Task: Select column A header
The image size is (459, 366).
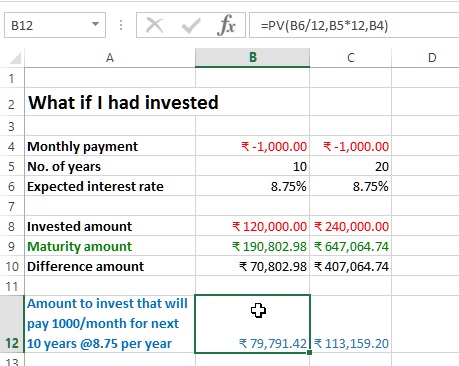Action: pyautogui.click(x=110, y=58)
